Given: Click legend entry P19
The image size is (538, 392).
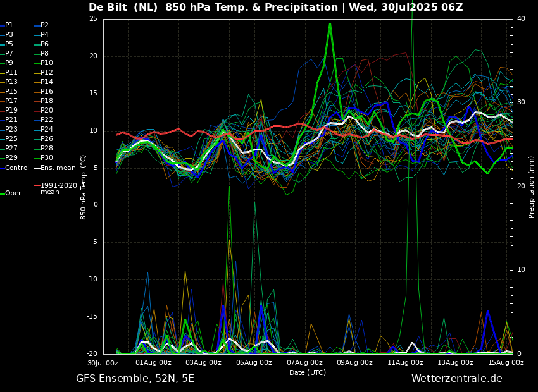Looking at the screenshot, I should click(11, 111).
